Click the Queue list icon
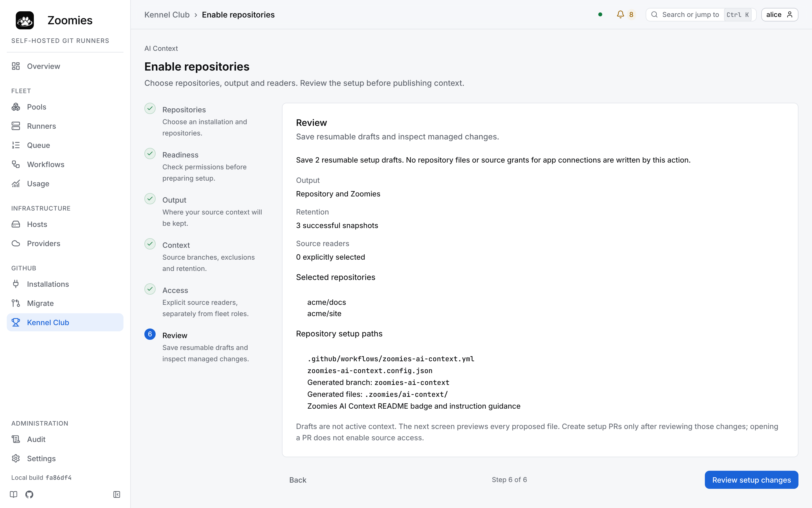This screenshot has width=812, height=508. (16, 145)
